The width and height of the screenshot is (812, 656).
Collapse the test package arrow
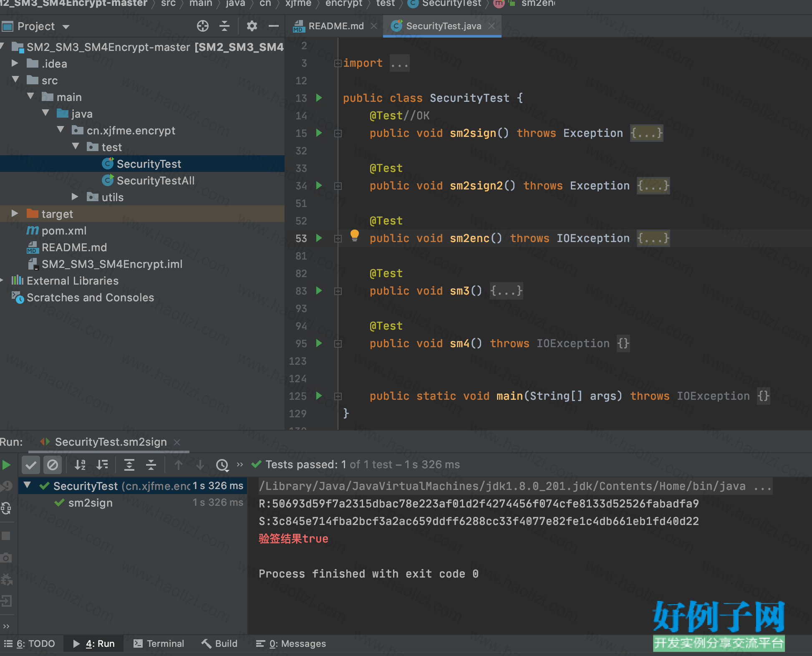pos(76,146)
